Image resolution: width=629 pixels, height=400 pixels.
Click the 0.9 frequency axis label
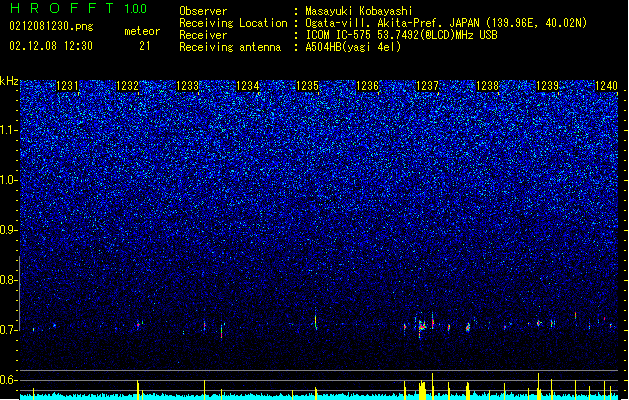[9, 230]
